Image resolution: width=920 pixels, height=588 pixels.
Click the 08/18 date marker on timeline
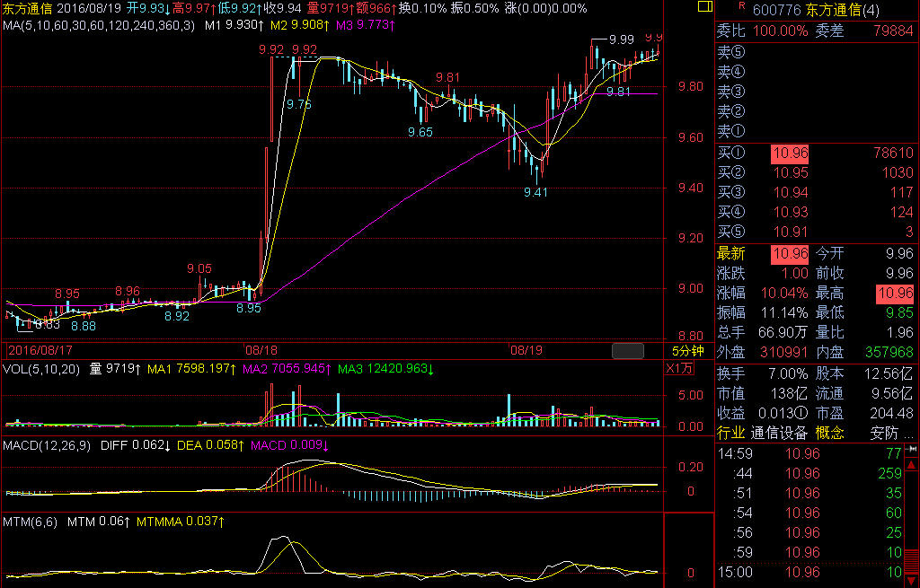(x=261, y=350)
